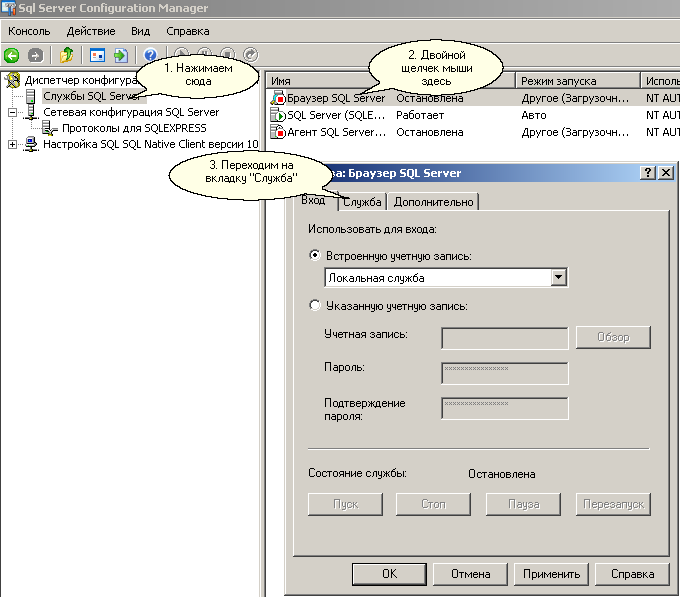Switch to the Служба tab
Screen dimensions: 680x597
pos(362,202)
